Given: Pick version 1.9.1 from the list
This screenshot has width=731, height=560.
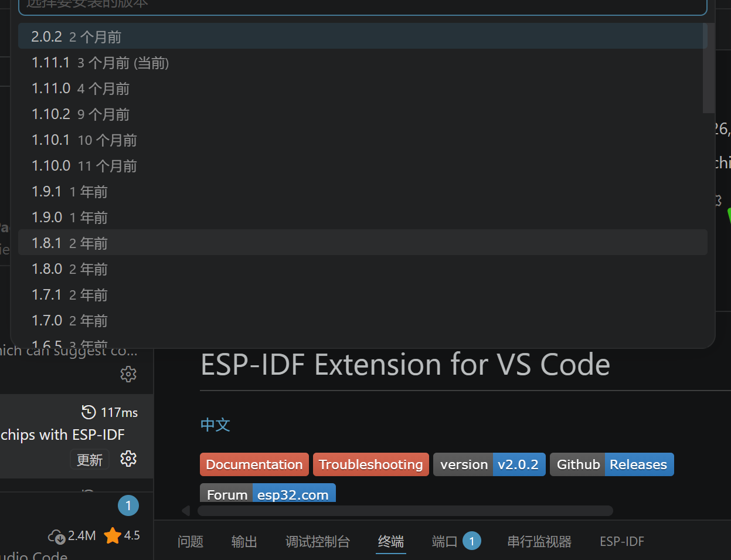Looking at the screenshot, I should coord(362,191).
